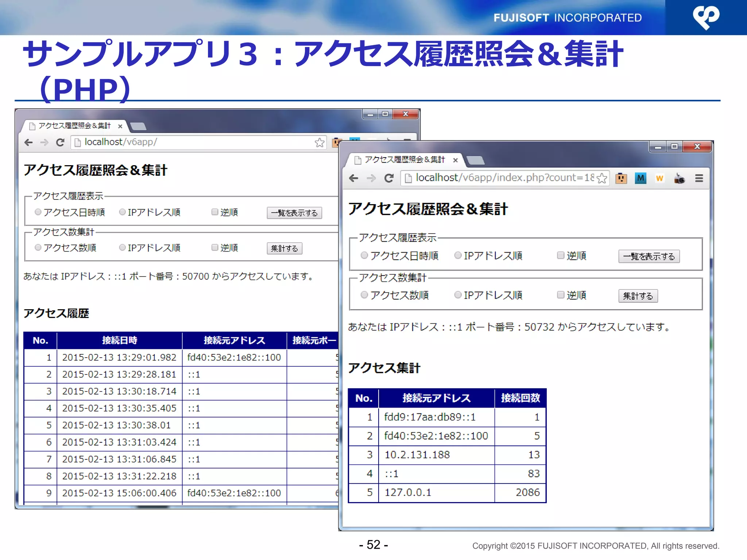
Task: Select IPアドレス順 under アクセス数集計 in back window
Action: [123, 248]
